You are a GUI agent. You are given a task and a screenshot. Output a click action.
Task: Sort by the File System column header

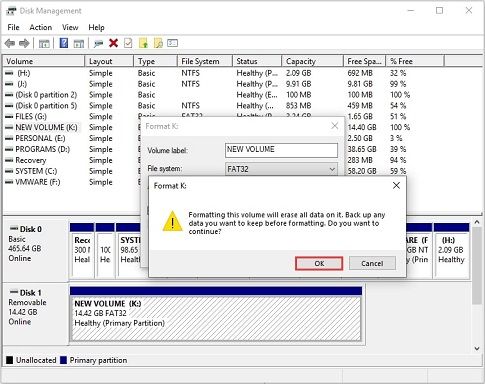205,61
